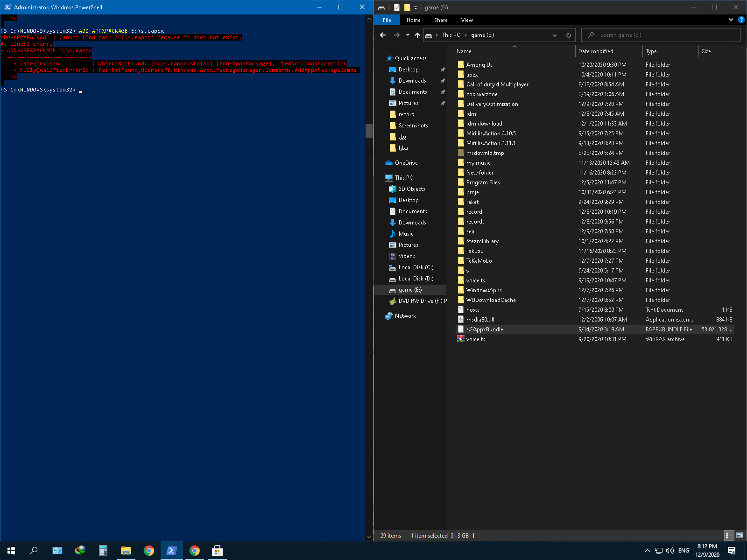747x560 pixels.
Task: Go back in File Explorer navigation
Action: [383, 35]
